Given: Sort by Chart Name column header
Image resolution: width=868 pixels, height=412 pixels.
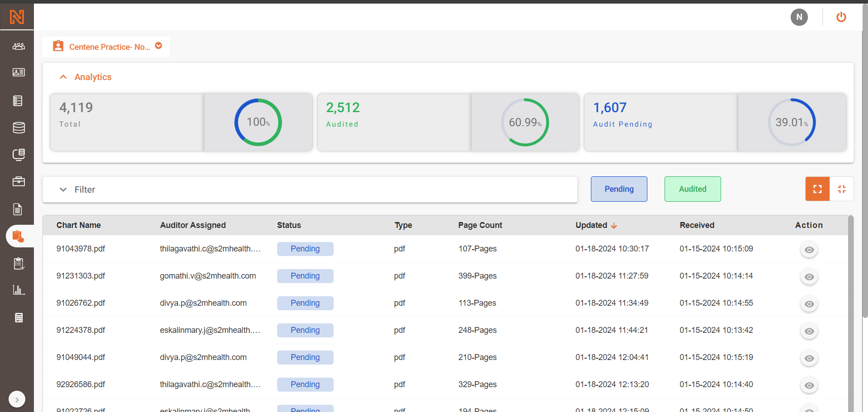Looking at the screenshot, I should tap(79, 225).
